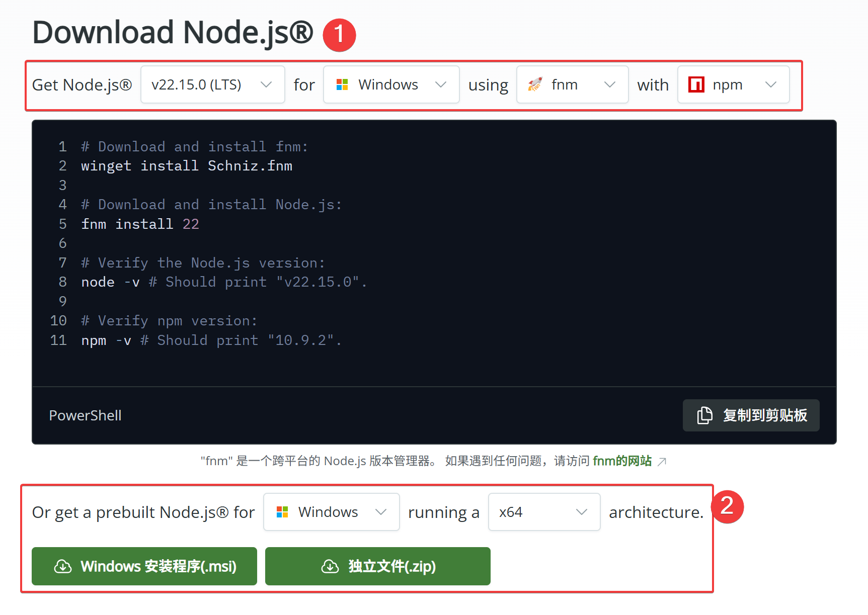Click the clipboard copy icon
The width and height of the screenshot is (868, 615).
pyautogui.click(x=704, y=415)
